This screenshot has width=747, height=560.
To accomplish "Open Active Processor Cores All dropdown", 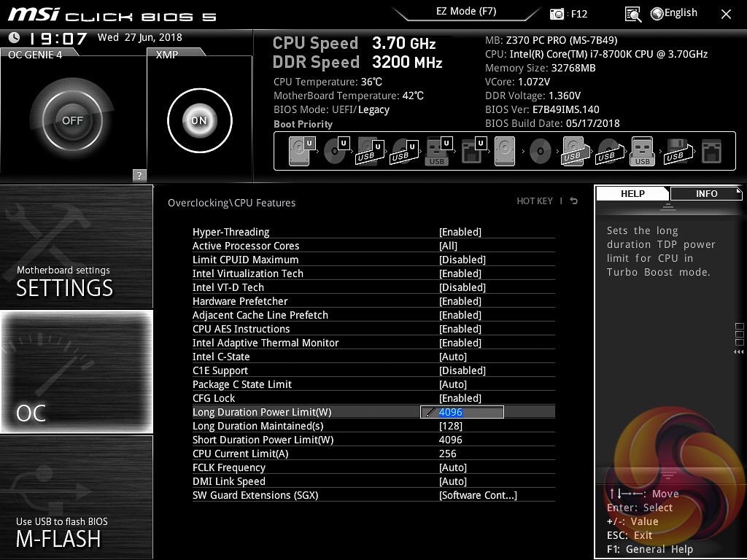I will [448, 246].
